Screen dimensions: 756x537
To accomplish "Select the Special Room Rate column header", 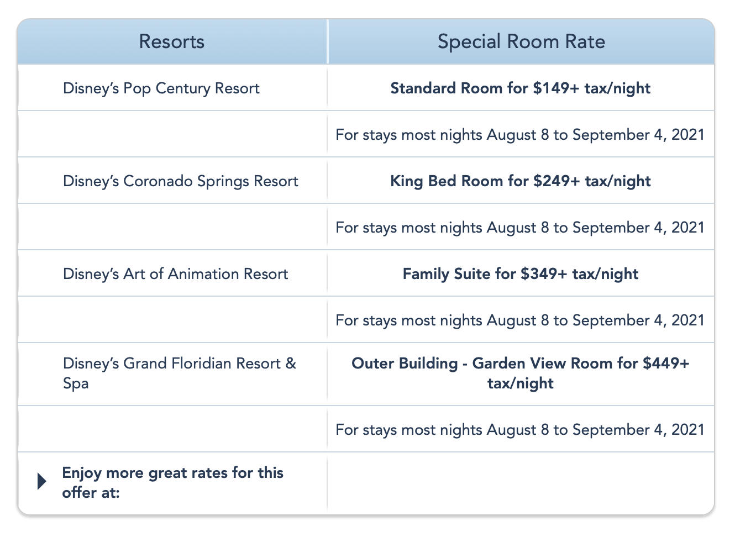I will [521, 42].
